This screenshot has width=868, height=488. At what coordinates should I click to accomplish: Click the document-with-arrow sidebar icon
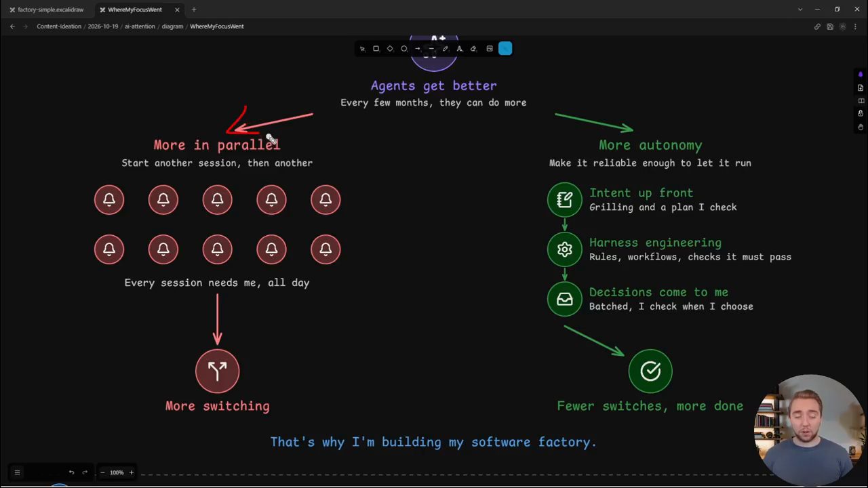click(x=861, y=88)
